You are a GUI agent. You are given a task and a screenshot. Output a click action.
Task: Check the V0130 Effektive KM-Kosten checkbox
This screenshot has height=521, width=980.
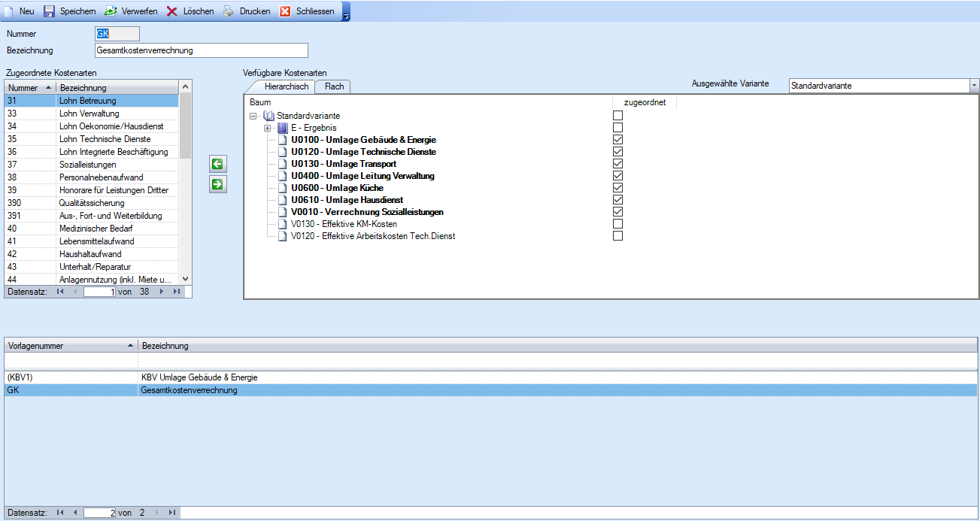click(618, 224)
